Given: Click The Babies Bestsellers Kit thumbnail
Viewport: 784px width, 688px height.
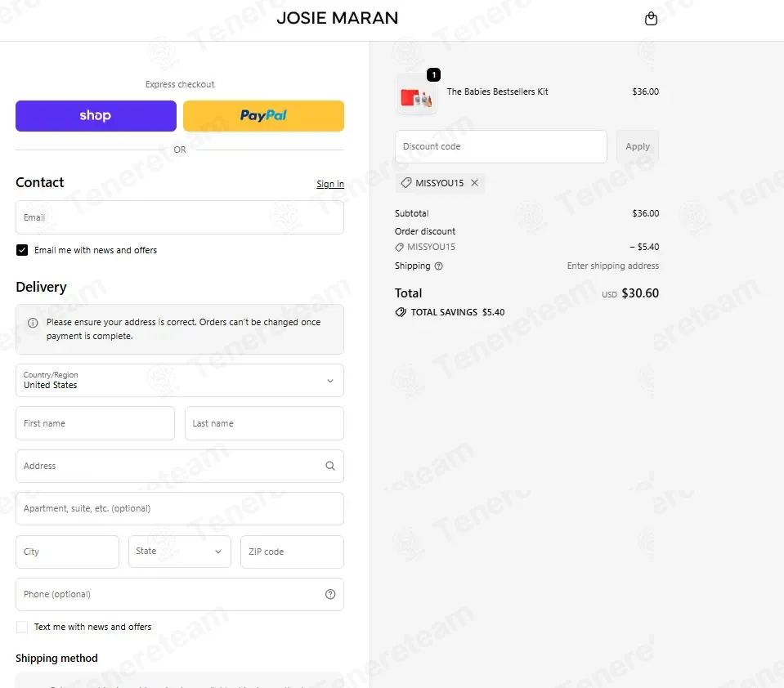Looking at the screenshot, I should (416, 95).
